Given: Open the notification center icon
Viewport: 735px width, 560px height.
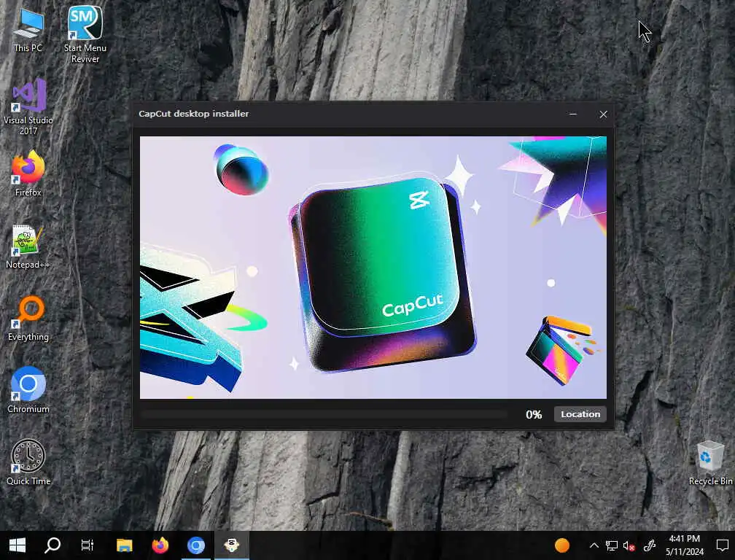Looking at the screenshot, I should click(723, 545).
